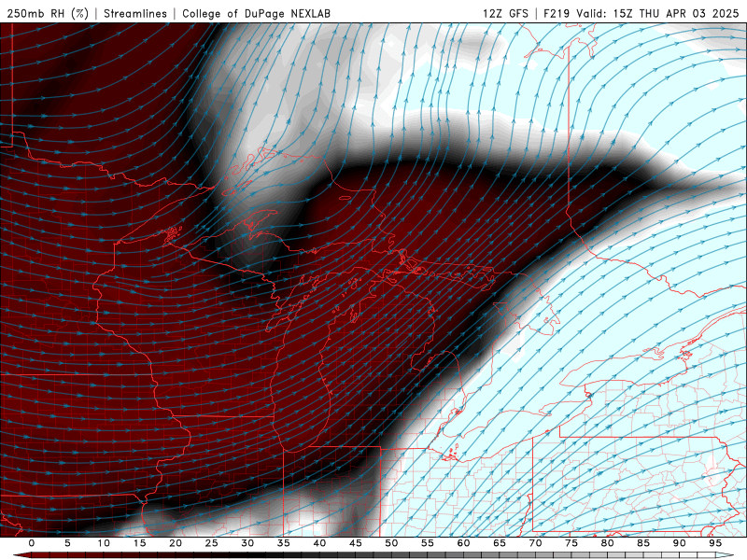Click the colorbar value '35'

point(284,543)
